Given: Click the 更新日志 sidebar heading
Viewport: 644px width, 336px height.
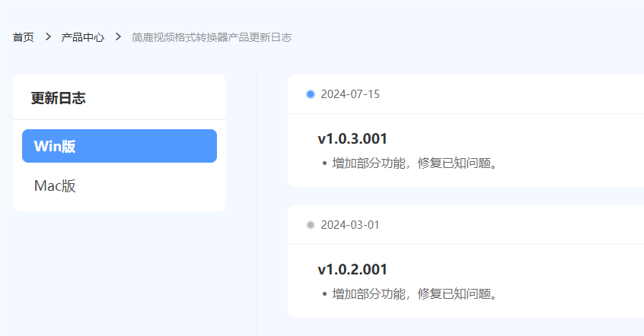Looking at the screenshot, I should point(58,98).
